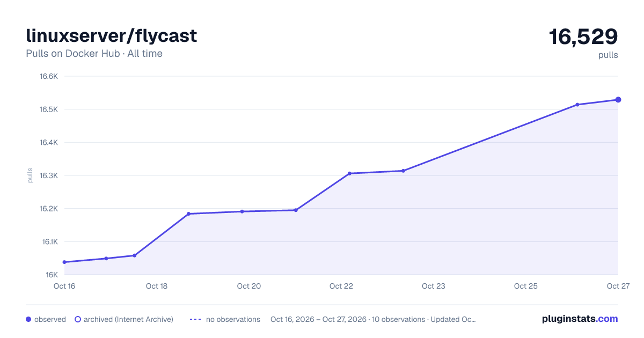Viewport: 644px width, 338px height.
Task: Click the 'Oct 23' x-axis label
Action: [x=434, y=286]
